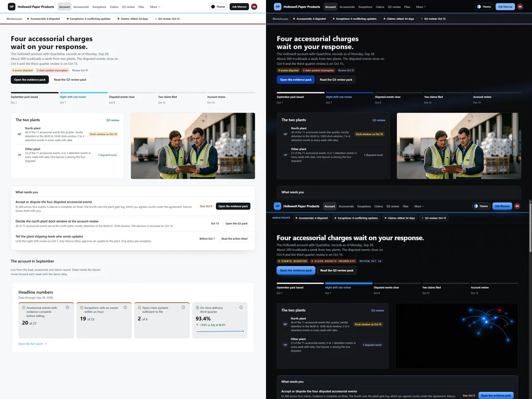Select the Exceptions tab in the light-theme header
Image resolution: width=532 pixels, height=399 pixels.
99,7
